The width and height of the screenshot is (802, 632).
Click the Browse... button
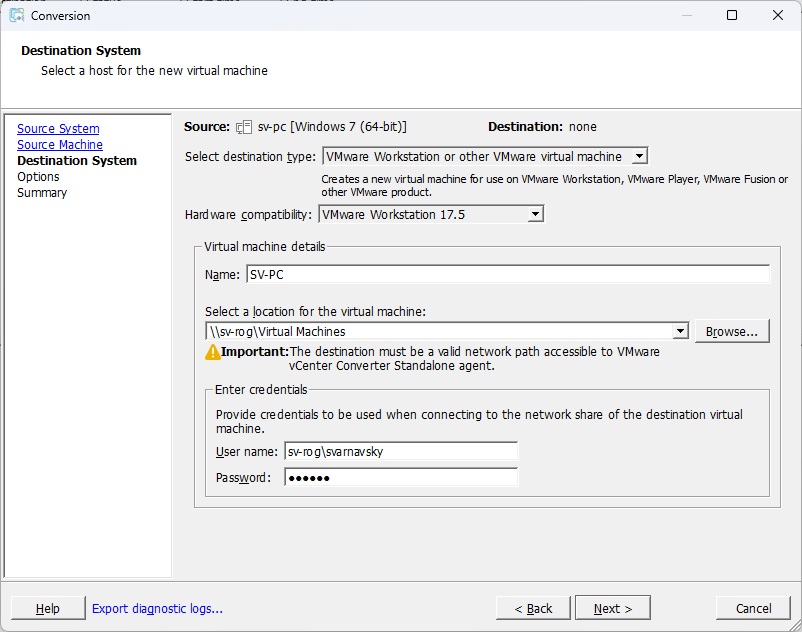click(x=732, y=331)
